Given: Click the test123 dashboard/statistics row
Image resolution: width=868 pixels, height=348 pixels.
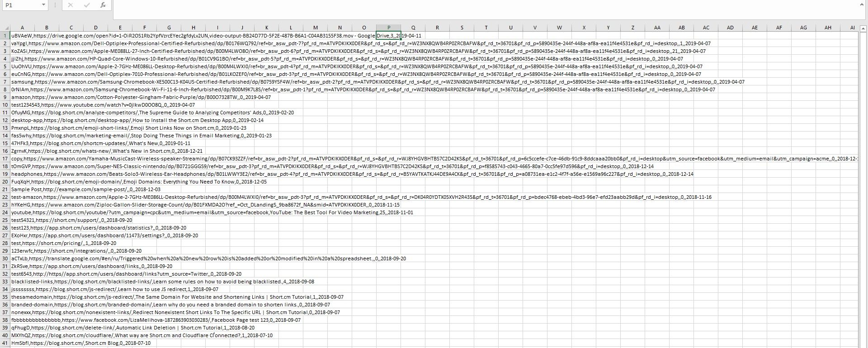Looking at the screenshot, I should point(99,228).
